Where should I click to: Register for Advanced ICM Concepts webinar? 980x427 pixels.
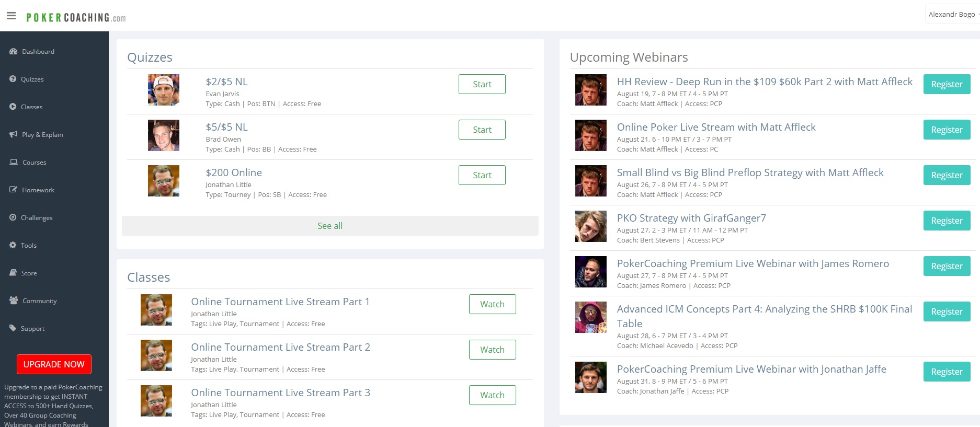[x=947, y=311]
